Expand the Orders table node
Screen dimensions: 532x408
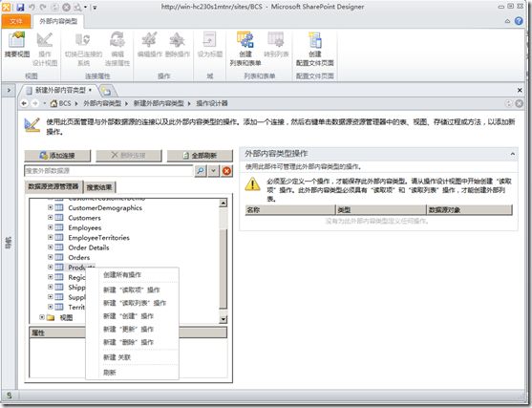click(50, 257)
